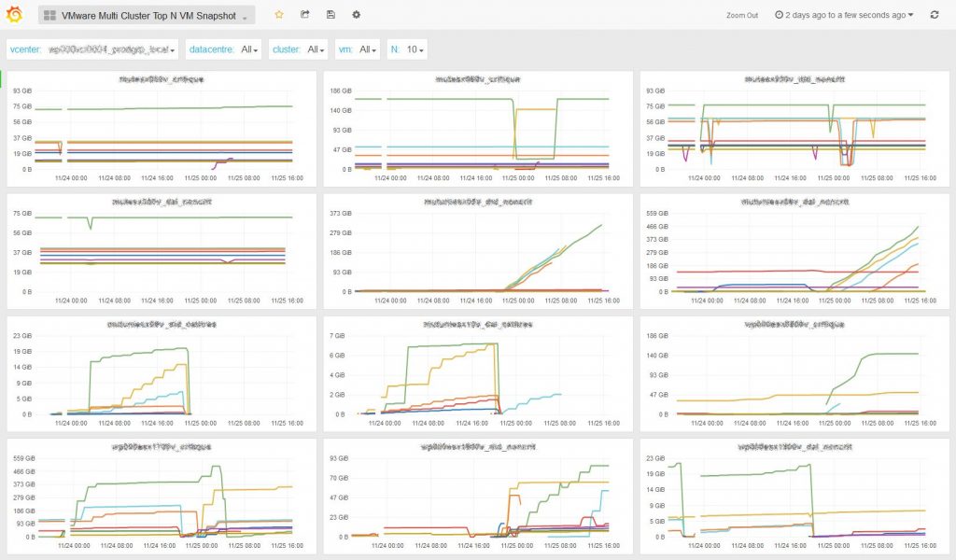
Task: Click the Grafana logo menu icon
Action: coord(14,15)
